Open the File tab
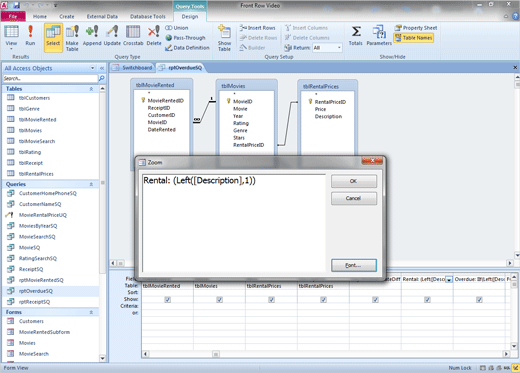This screenshot has width=520, height=373. [x=13, y=16]
